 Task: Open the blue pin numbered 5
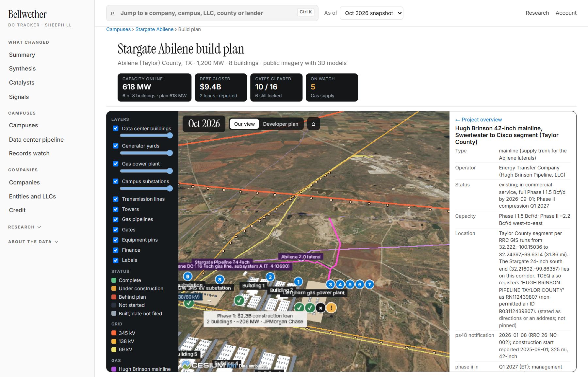tap(350, 284)
